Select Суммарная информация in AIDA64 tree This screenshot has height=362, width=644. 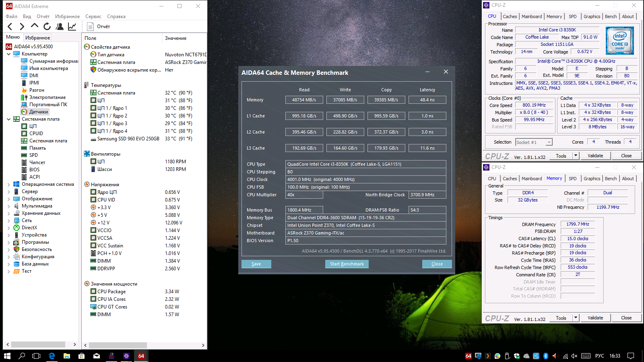[54, 61]
